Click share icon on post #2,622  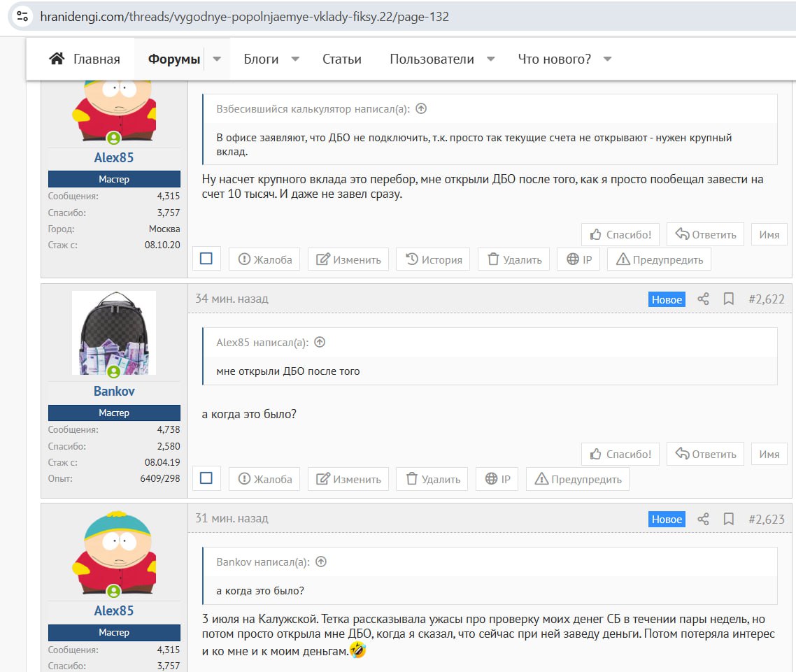click(x=703, y=299)
